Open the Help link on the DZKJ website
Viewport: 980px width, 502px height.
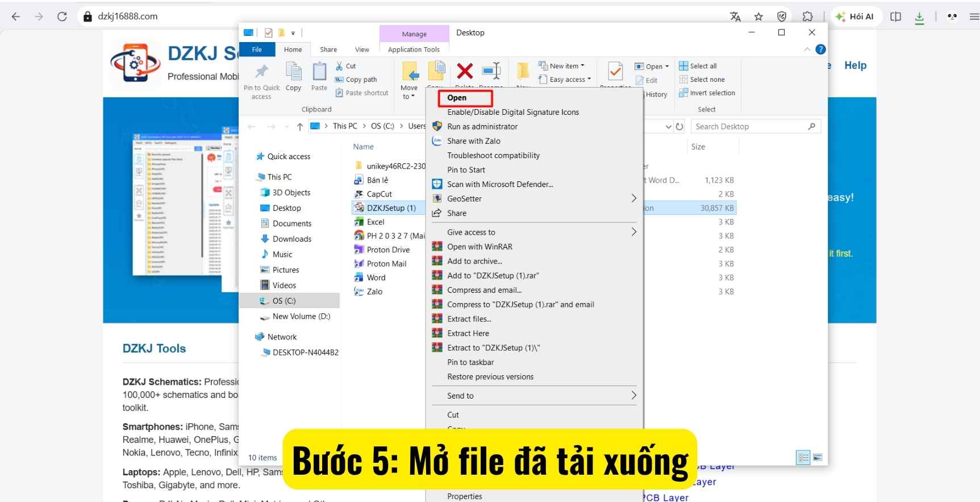point(855,65)
